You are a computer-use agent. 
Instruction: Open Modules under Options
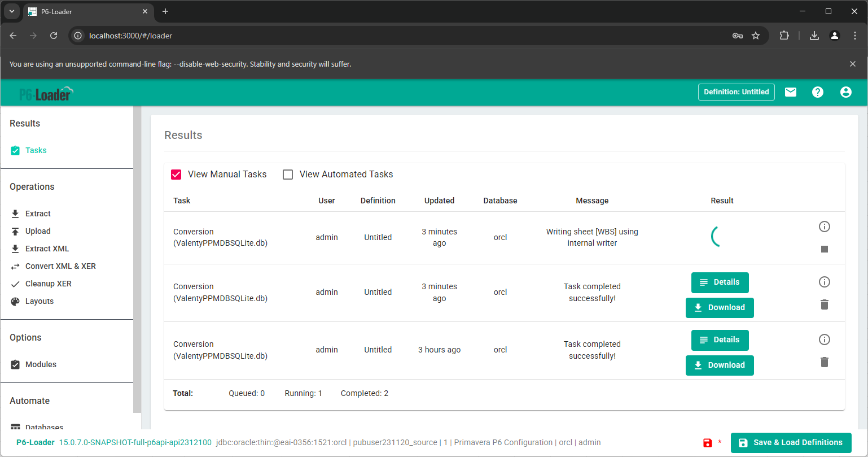point(41,364)
